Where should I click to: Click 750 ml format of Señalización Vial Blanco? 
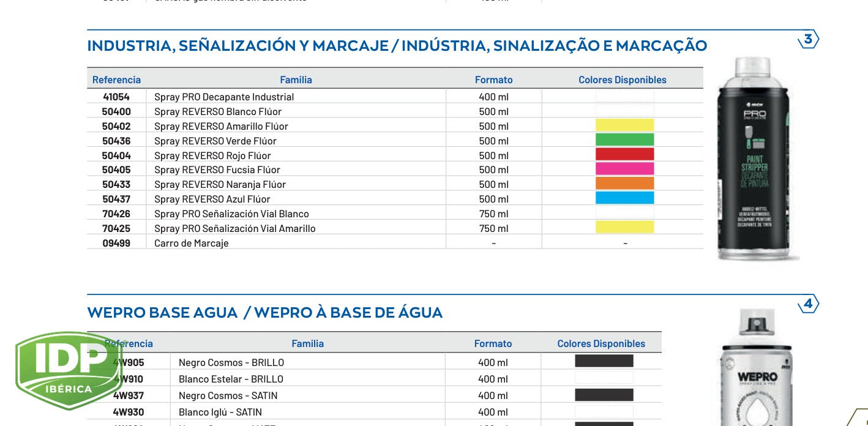(x=494, y=214)
